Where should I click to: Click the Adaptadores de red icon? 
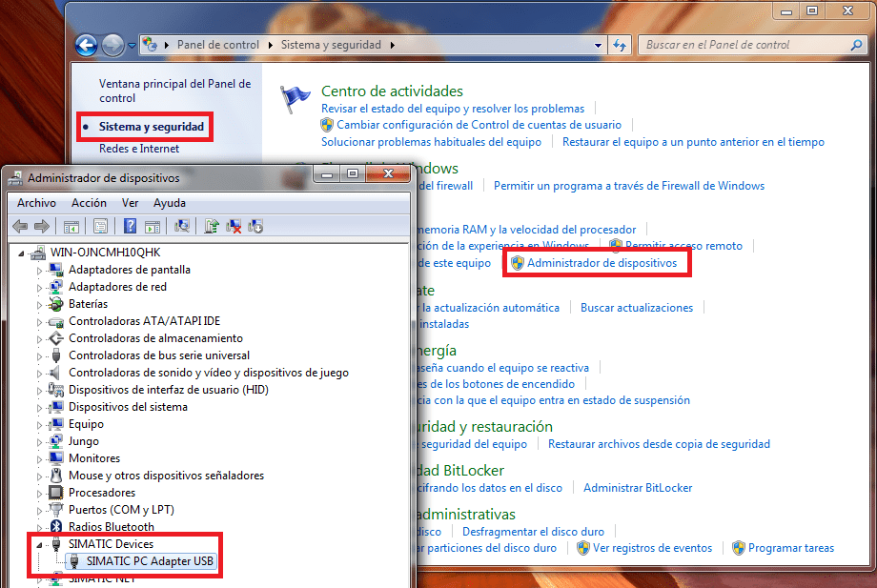tap(56, 287)
